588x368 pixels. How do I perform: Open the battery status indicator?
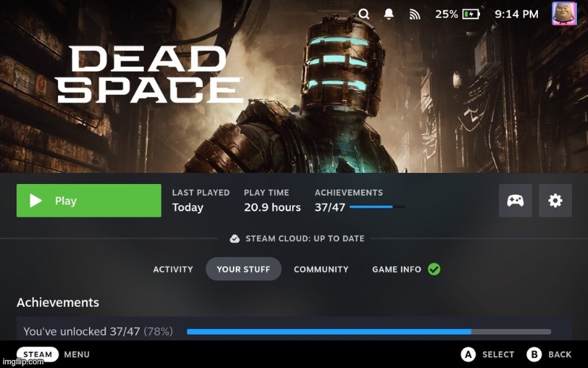471,14
